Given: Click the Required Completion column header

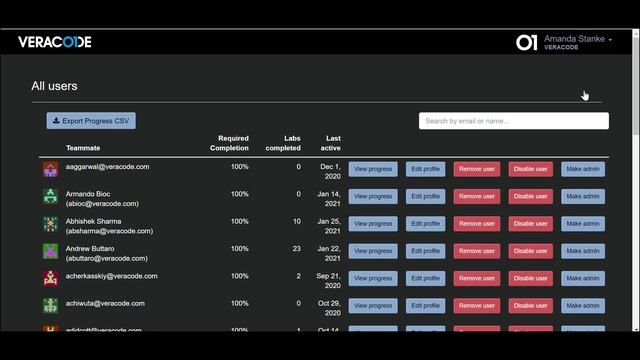Looking at the screenshot, I should coord(229,143).
